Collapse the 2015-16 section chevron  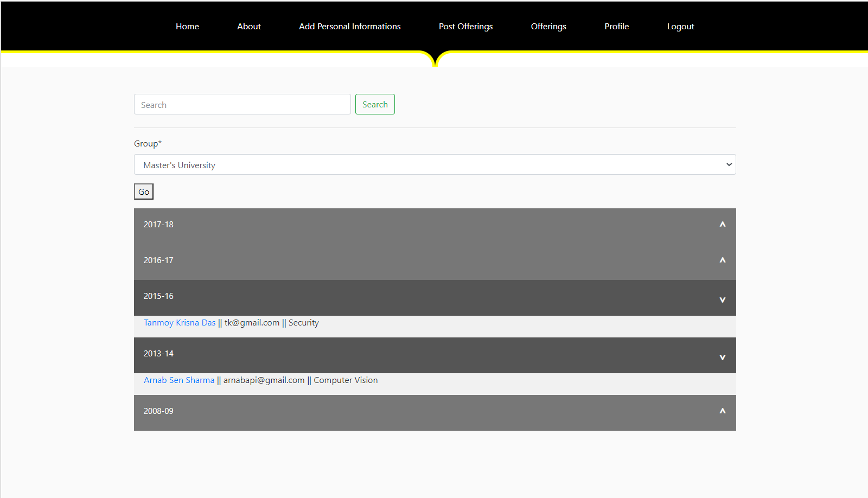coord(723,299)
